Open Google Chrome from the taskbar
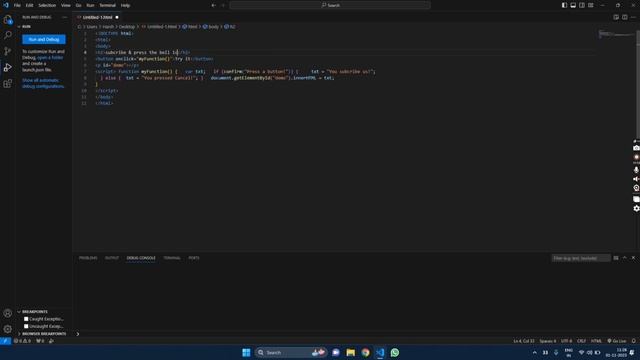This screenshot has width=640, height=360. [365, 352]
